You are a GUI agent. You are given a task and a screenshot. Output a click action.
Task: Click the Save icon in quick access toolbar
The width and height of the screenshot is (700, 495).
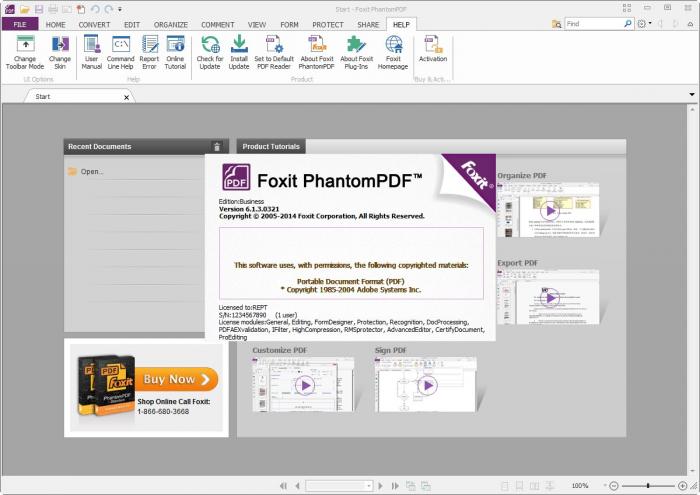[39, 9]
